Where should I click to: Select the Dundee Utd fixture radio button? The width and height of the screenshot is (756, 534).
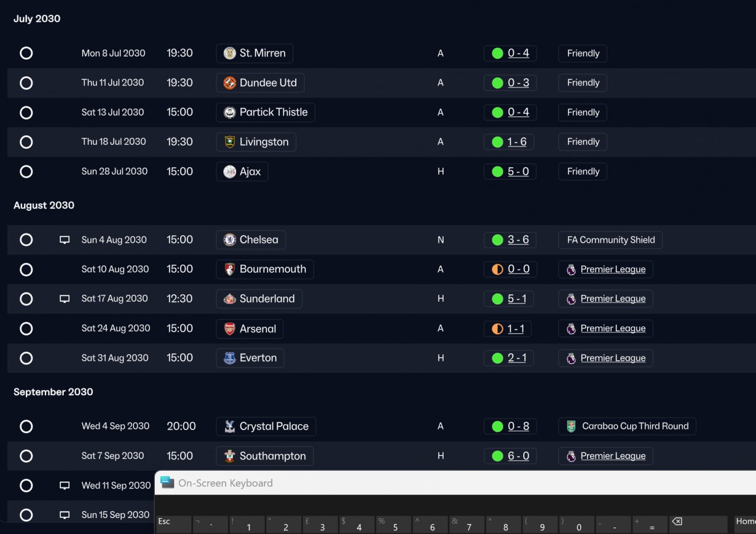26,83
